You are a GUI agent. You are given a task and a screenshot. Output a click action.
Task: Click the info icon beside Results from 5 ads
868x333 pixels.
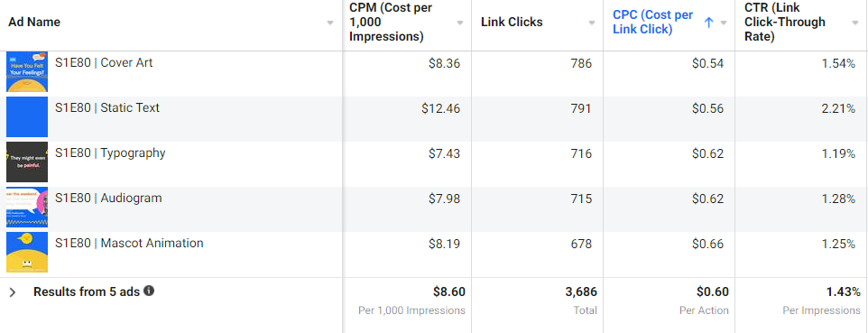pyautogui.click(x=149, y=291)
